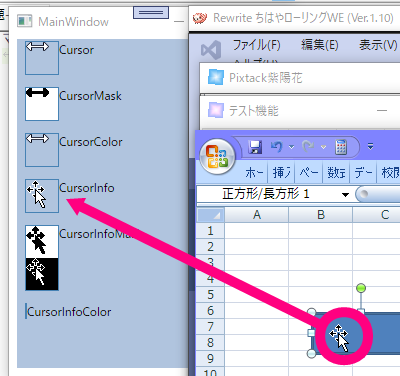Open the undo history dropdown arrow
This screenshot has width=400, height=376.
tap(292, 147)
